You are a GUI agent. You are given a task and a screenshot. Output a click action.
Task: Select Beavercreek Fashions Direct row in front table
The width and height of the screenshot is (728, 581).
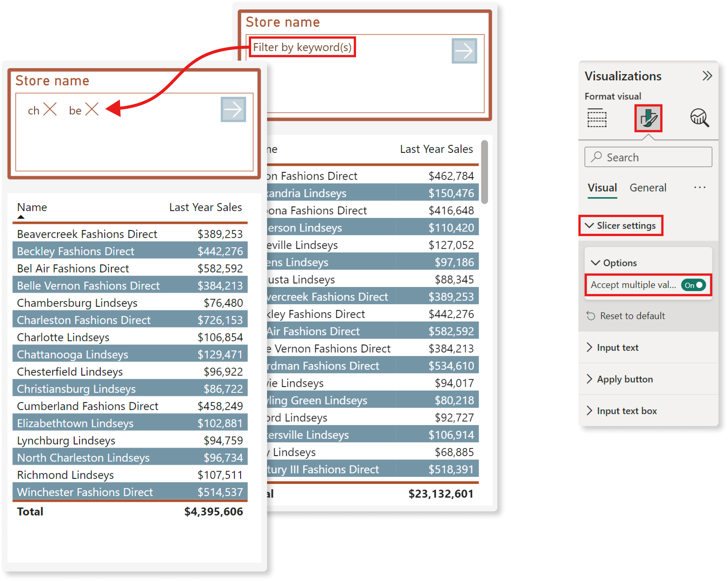[130, 234]
